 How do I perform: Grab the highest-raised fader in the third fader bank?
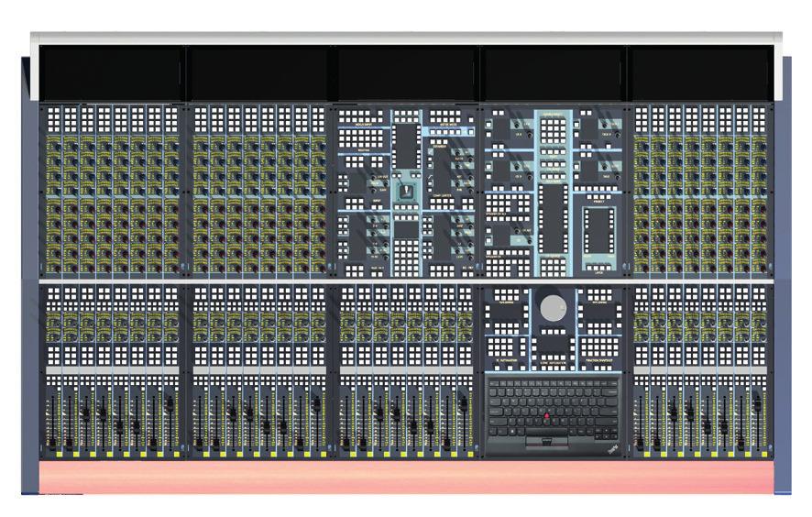coord(464,403)
